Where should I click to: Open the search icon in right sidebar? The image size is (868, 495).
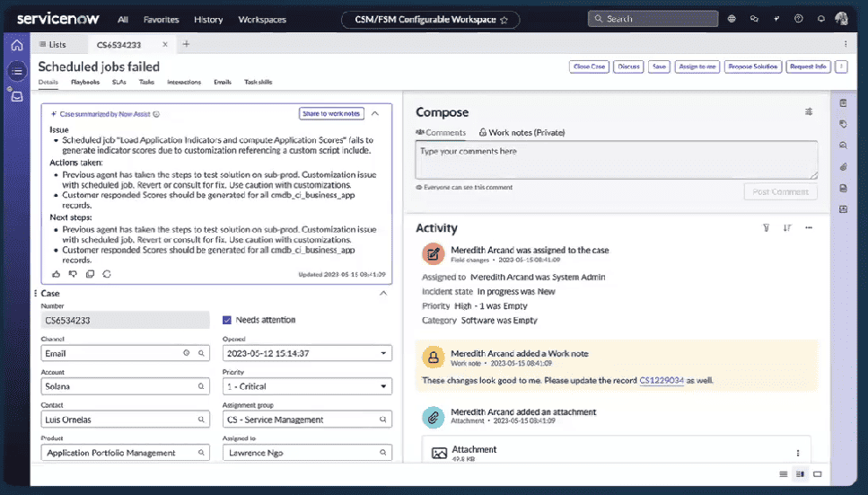[x=843, y=146]
